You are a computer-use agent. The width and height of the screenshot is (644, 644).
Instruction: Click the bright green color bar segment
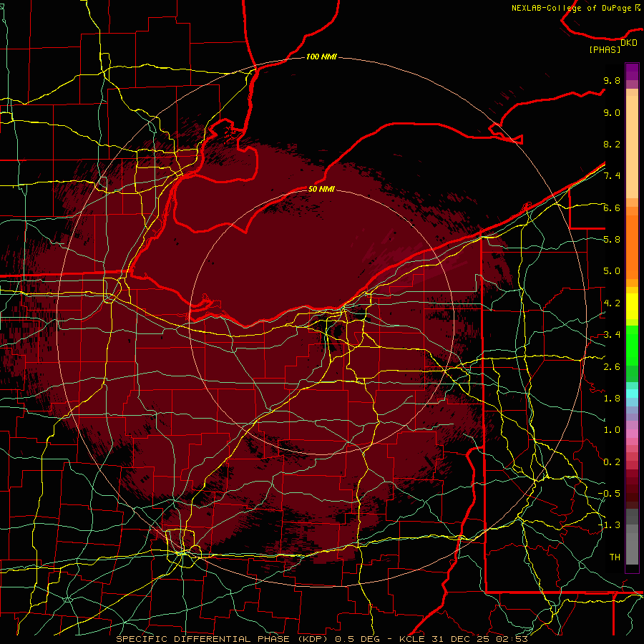click(x=632, y=346)
